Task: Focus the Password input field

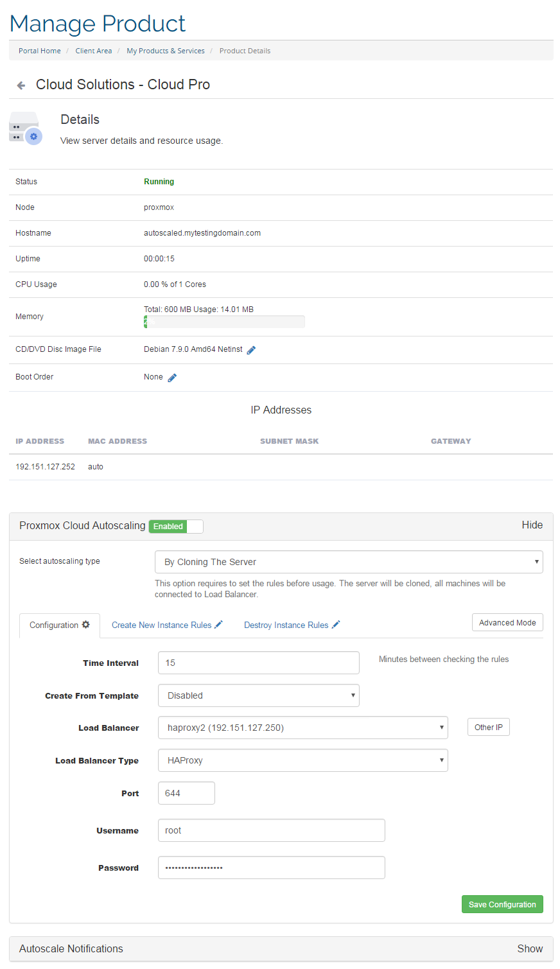Action: [272, 868]
